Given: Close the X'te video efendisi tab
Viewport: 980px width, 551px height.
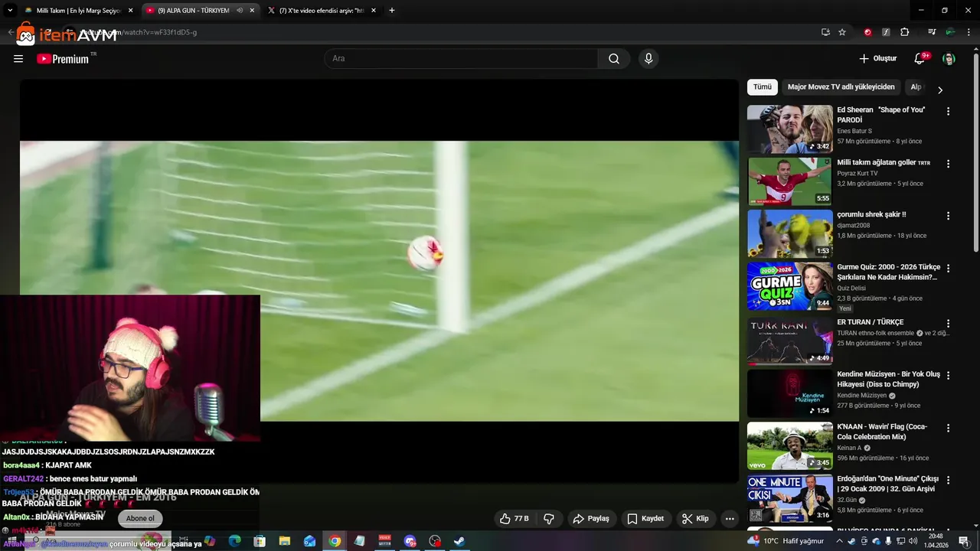Looking at the screenshot, I should pyautogui.click(x=374, y=11).
